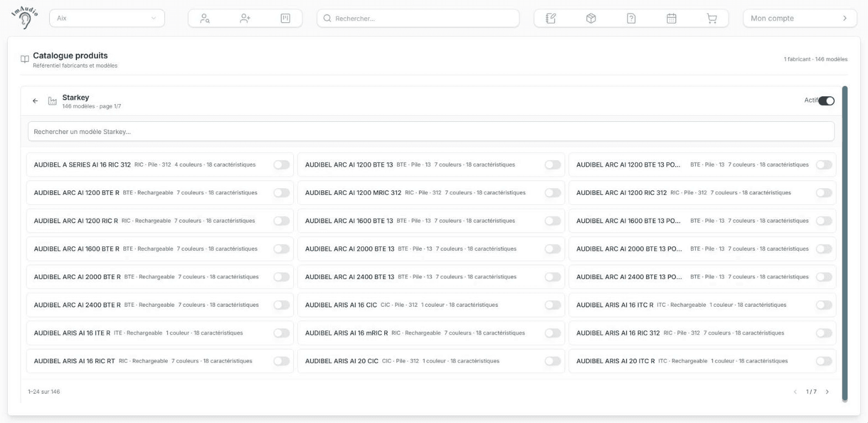Toggle AUDIBEL ARC AI 1200 RIC 312 on

(x=824, y=193)
